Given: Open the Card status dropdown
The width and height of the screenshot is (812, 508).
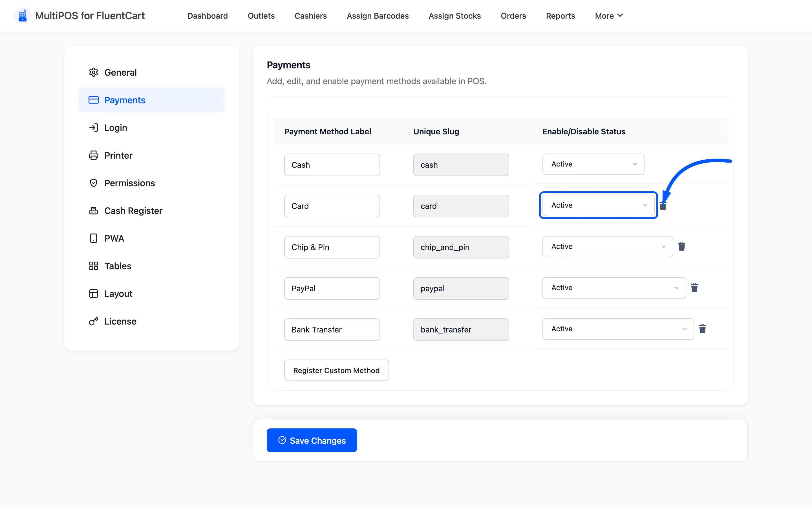Looking at the screenshot, I should point(598,205).
